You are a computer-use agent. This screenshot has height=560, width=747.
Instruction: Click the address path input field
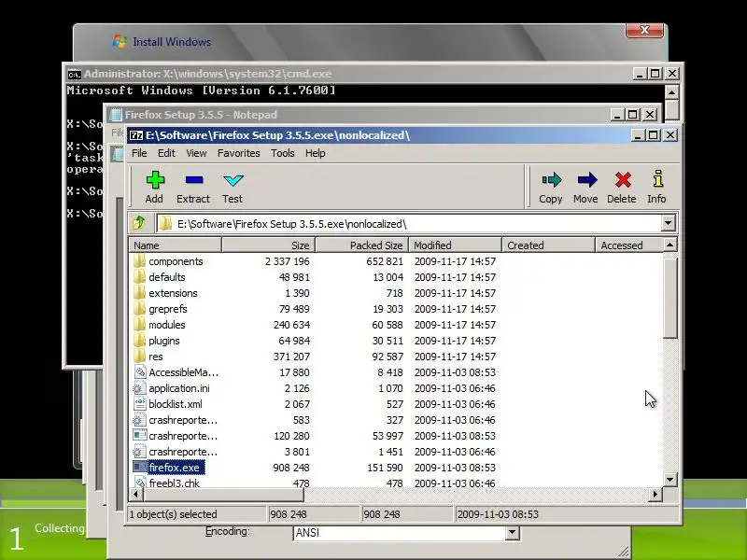pos(410,223)
